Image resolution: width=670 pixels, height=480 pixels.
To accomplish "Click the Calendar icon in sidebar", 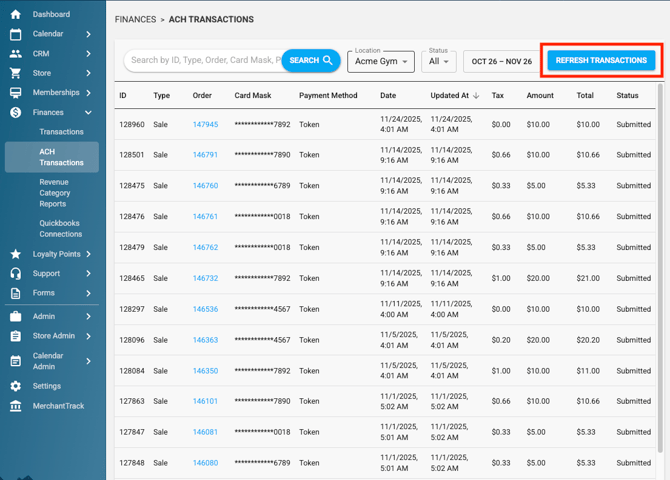I will tap(15, 34).
